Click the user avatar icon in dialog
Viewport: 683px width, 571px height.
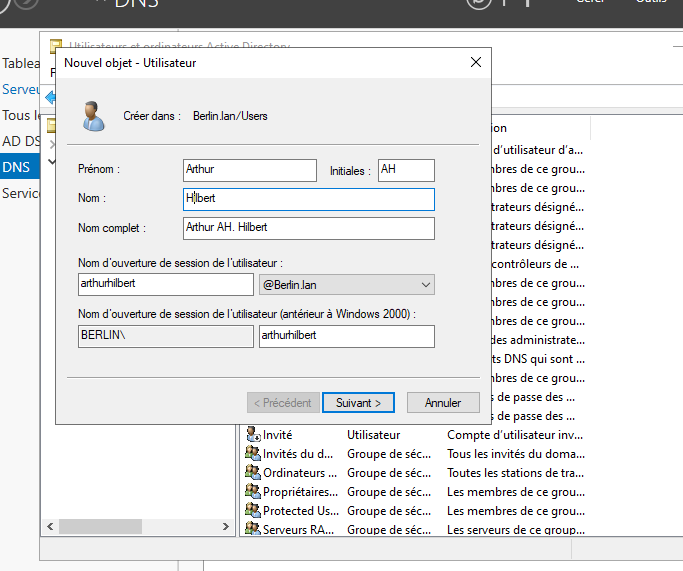(x=94, y=115)
